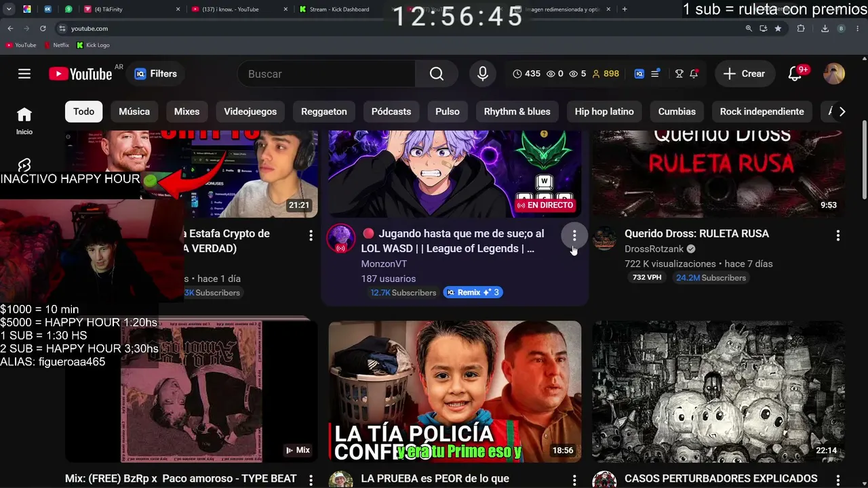Click the youtube.com address bar

coord(400,28)
